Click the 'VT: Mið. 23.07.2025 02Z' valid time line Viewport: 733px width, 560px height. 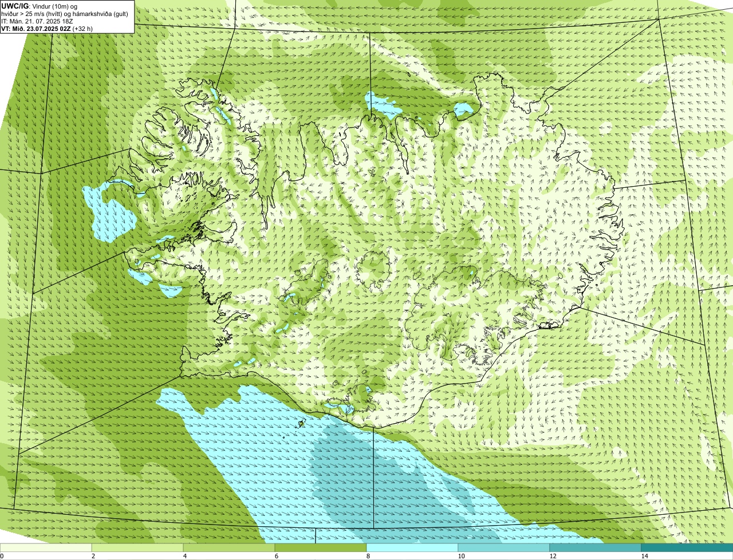(x=36, y=28)
